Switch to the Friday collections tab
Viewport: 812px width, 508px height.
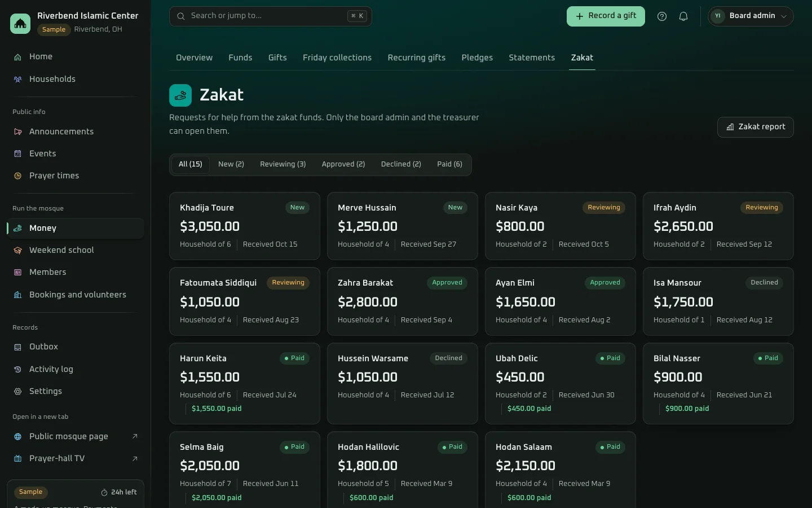point(337,58)
